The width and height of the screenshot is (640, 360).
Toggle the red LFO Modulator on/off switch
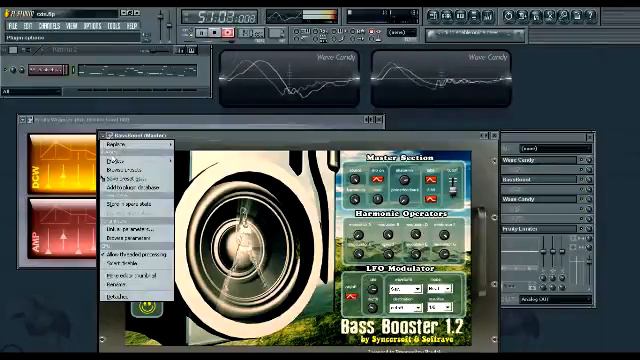pyautogui.click(x=351, y=297)
